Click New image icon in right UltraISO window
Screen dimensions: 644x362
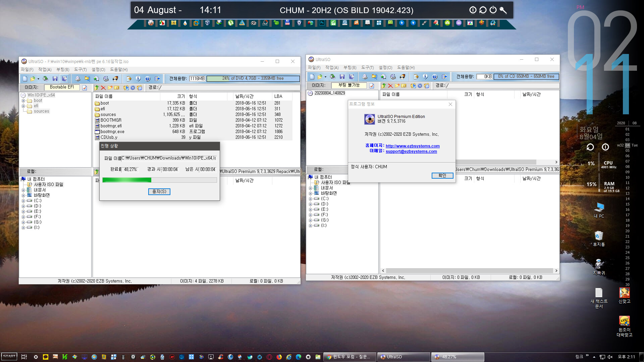click(312, 77)
